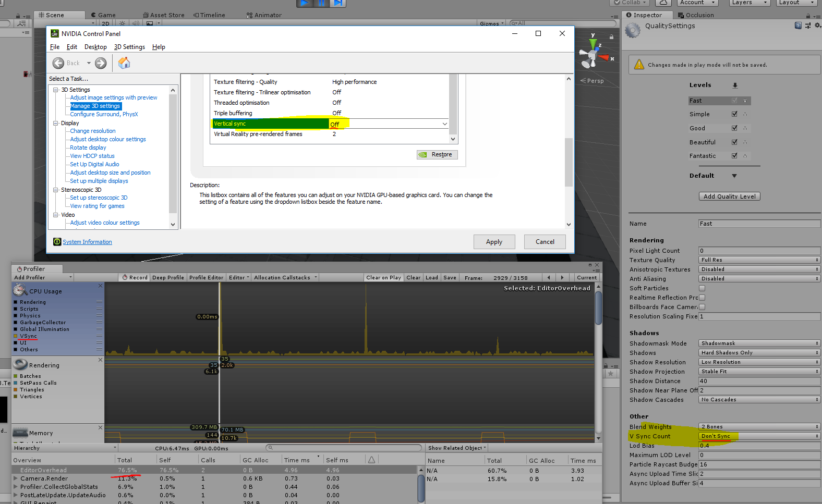Toggle the Fantastic level platform checkbox
Viewport: 822px width, 504px height.
point(734,156)
